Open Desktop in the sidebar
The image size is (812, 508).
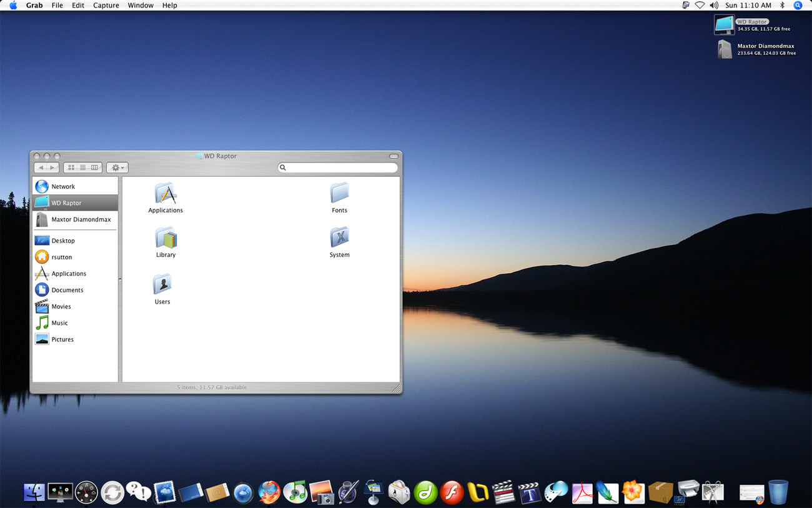coord(75,241)
